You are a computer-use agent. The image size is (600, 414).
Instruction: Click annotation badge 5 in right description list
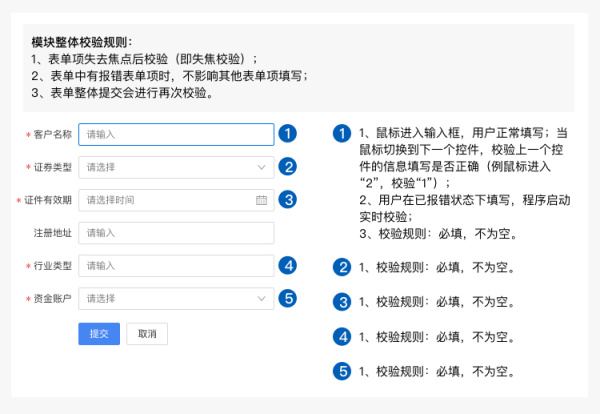coord(342,371)
